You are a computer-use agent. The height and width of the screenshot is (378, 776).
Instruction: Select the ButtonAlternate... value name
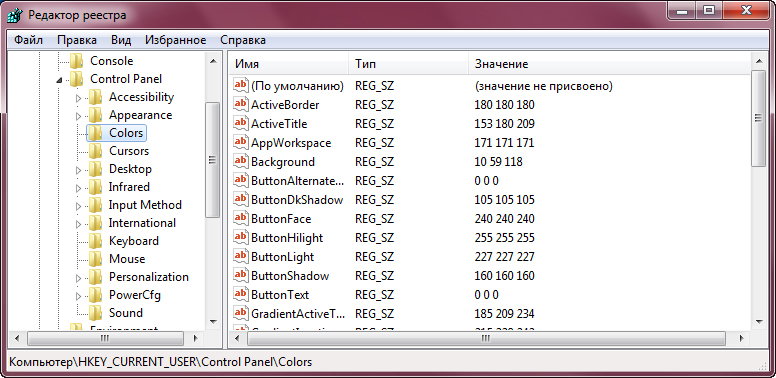297,181
